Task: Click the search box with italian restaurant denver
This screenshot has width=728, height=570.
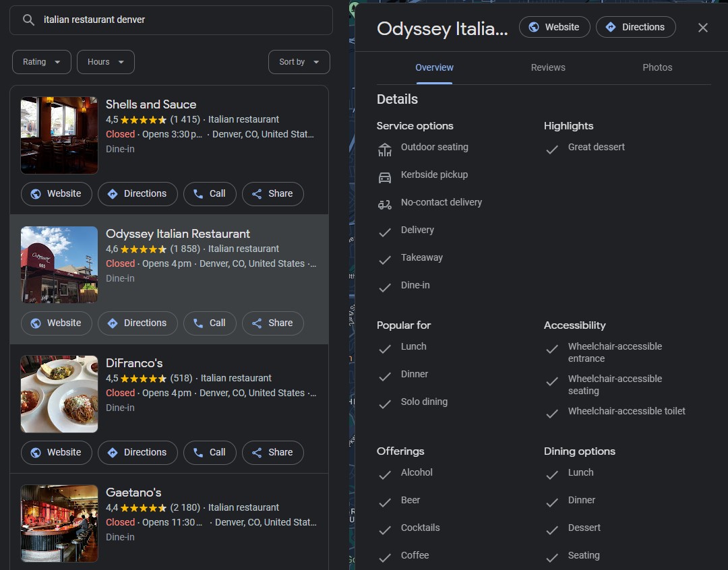Action: pyautogui.click(x=171, y=20)
